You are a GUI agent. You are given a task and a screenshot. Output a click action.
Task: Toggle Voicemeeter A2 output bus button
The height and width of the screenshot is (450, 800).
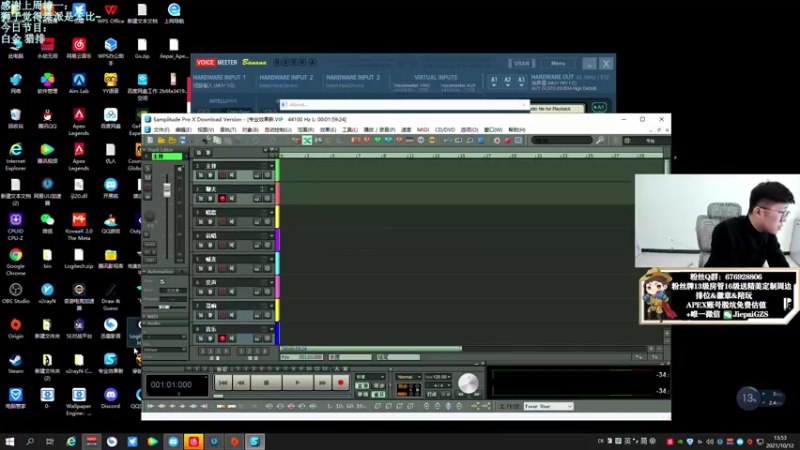click(x=507, y=82)
